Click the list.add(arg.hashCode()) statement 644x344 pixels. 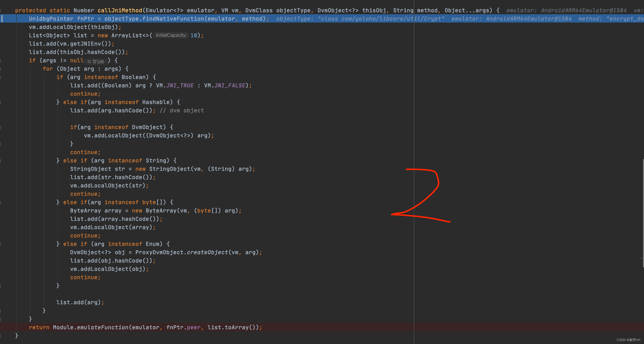click(113, 110)
